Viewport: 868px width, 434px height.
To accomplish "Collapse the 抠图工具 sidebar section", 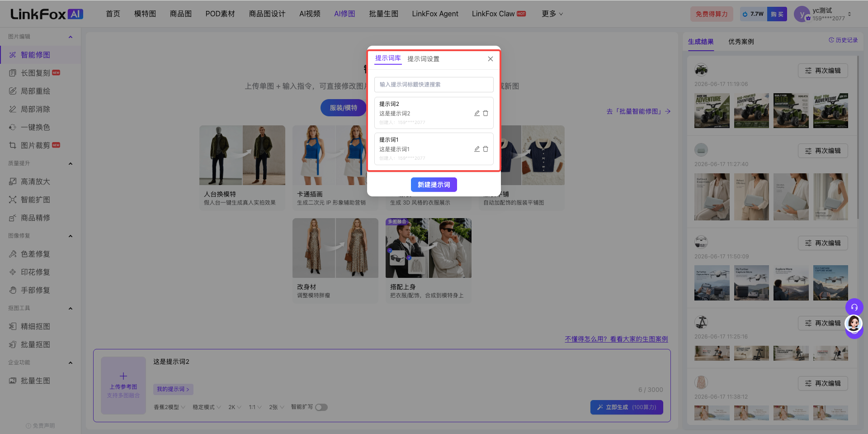I will (x=71, y=308).
